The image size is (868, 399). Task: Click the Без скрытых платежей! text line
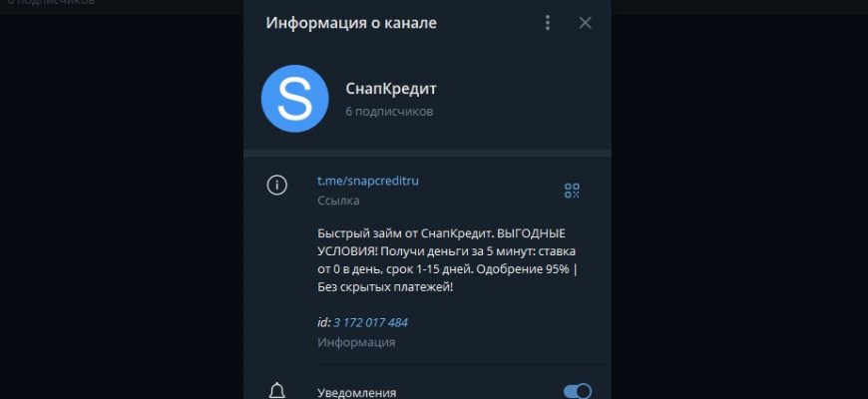click(385, 287)
